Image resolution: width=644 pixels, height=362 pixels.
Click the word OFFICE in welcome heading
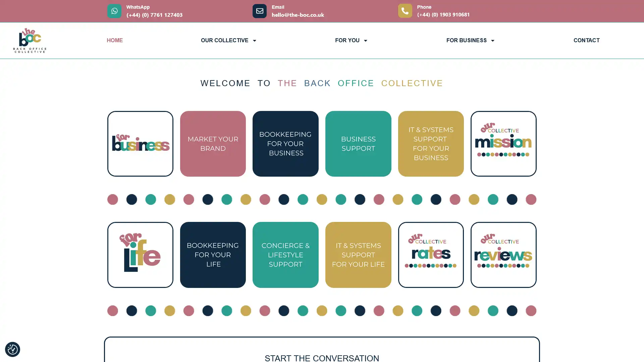(x=356, y=83)
